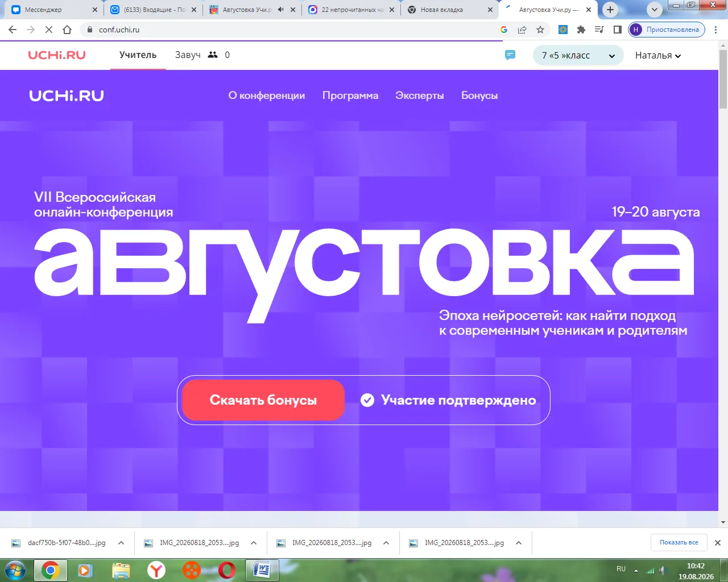
Task: Close the Мессенджер tab
Action: tap(95, 10)
